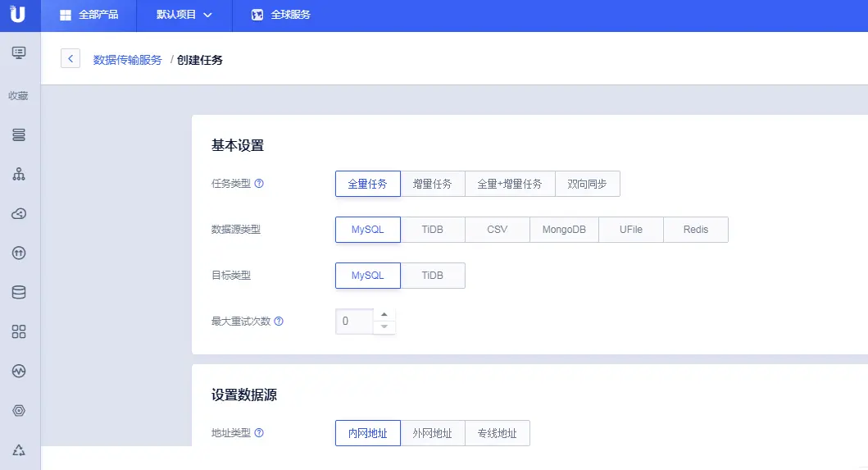Choose MongoDB as data source type
Screen dimensions: 868x470
[564, 230]
